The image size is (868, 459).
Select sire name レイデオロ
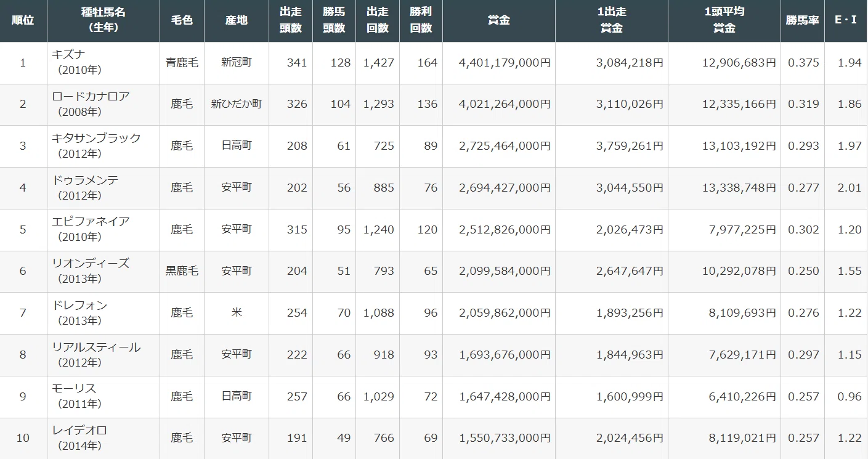[80, 431]
